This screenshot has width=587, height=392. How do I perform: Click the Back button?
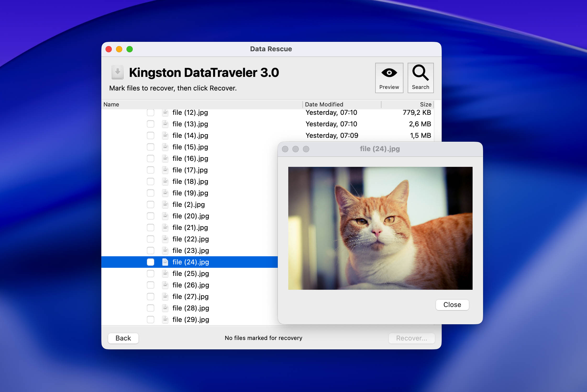tap(123, 338)
